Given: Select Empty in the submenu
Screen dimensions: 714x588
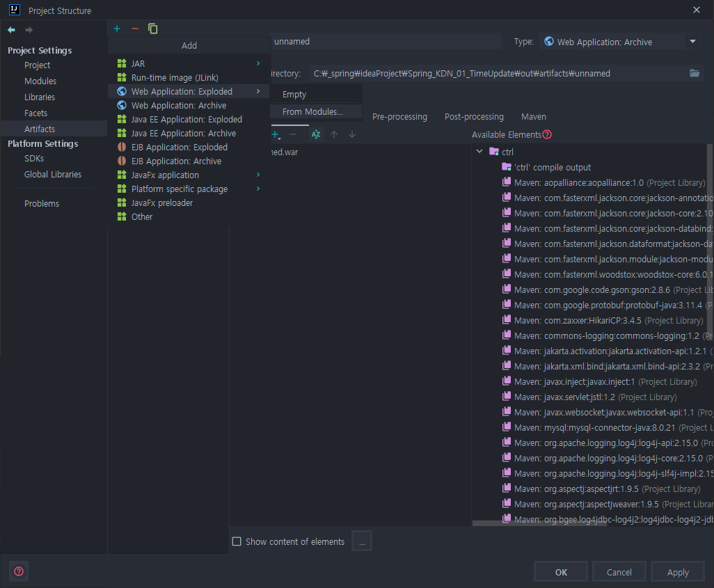Looking at the screenshot, I should click(316, 94).
